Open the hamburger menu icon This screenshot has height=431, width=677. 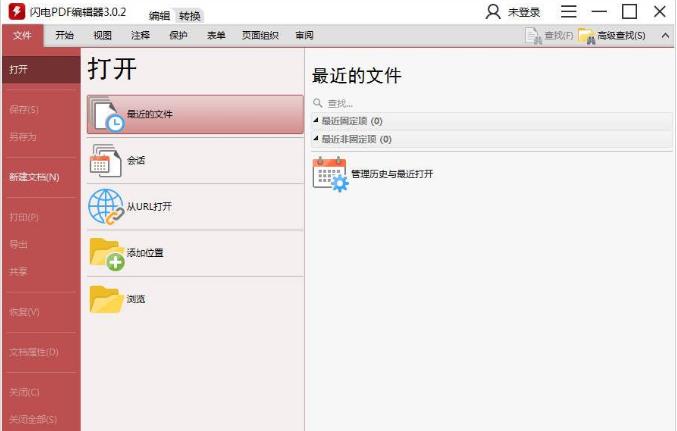click(x=569, y=12)
